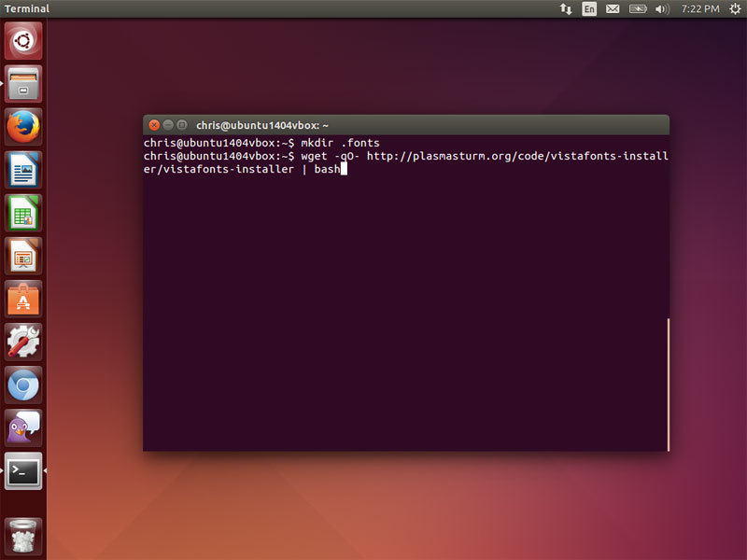The image size is (747, 560).
Task: Open the network connections indicator menu
Action: tap(566, 8)
